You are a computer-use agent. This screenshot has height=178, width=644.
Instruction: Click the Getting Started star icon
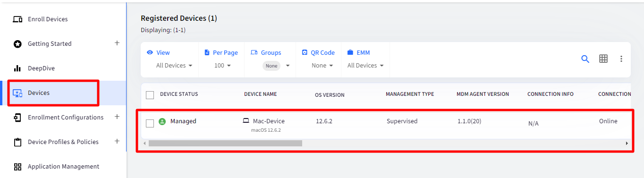pyautogui.click(x=17, y=44)
